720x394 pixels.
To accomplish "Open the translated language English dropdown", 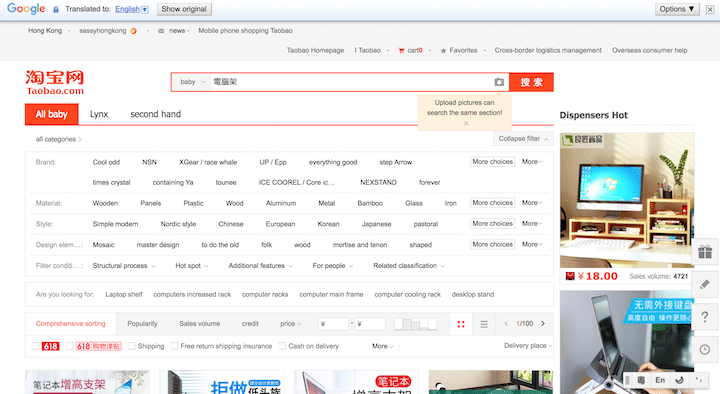I will pos(132,9).
